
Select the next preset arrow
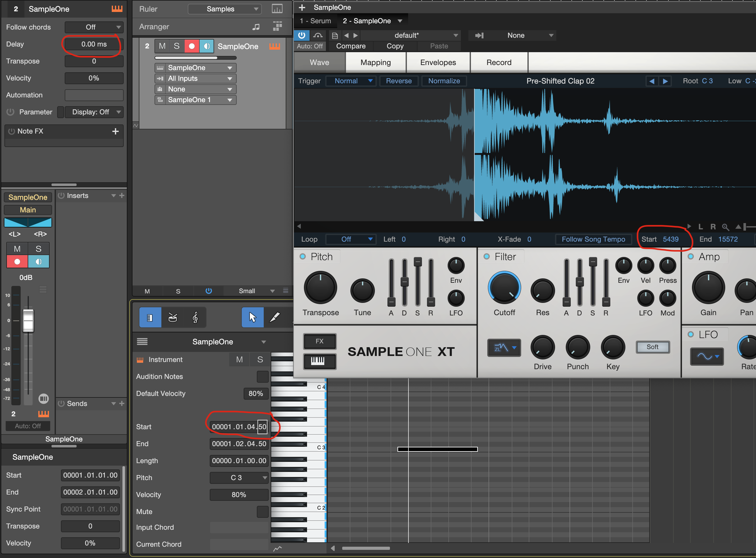[x=355, y=36]
